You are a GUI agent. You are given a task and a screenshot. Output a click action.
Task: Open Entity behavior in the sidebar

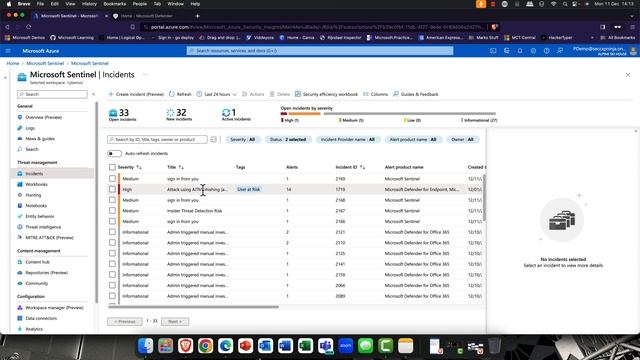40,216
